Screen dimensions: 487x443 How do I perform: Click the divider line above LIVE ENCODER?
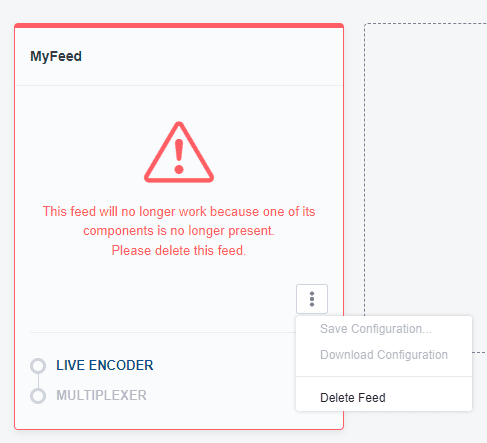163,332
